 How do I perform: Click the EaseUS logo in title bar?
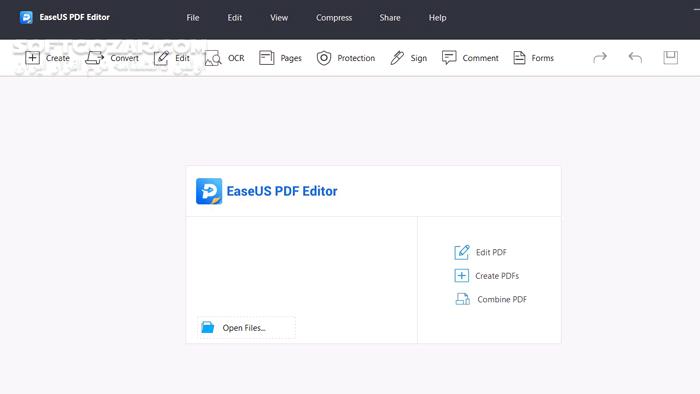(26, 17)
